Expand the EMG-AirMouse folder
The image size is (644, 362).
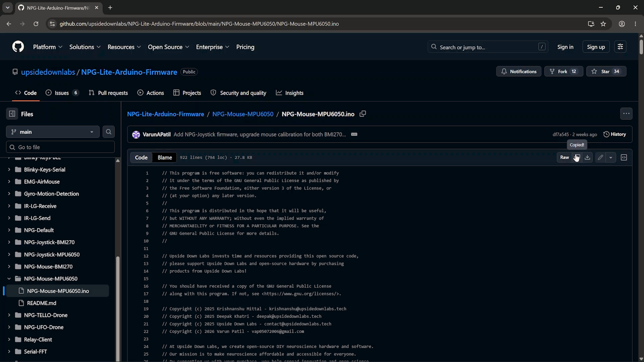pyautogui.click(x=9, y=182)
